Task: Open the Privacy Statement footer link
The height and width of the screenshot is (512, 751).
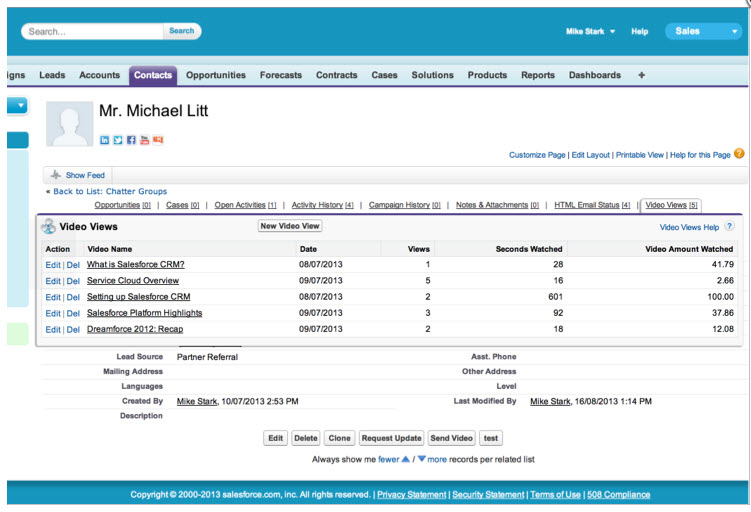Action: pyautogui.click(x=411, y=495)
